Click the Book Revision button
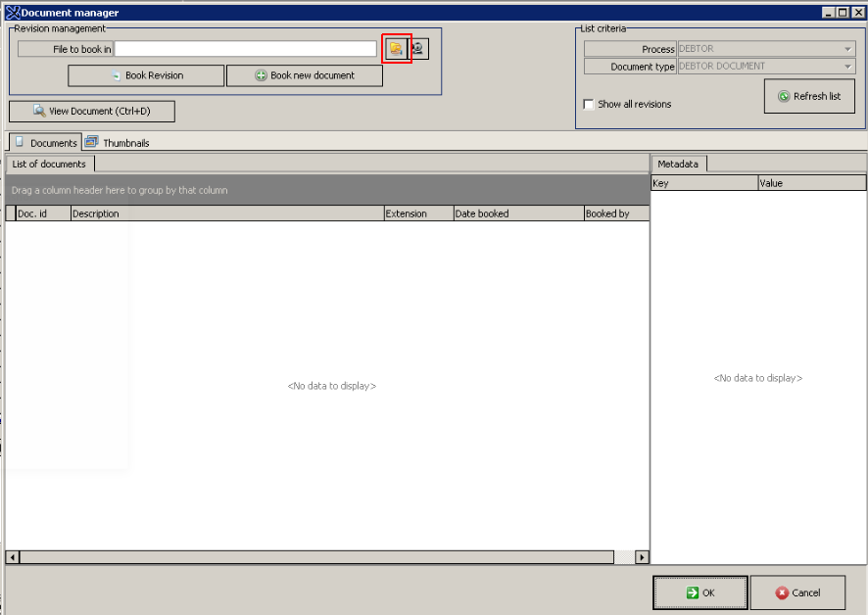 146,75
